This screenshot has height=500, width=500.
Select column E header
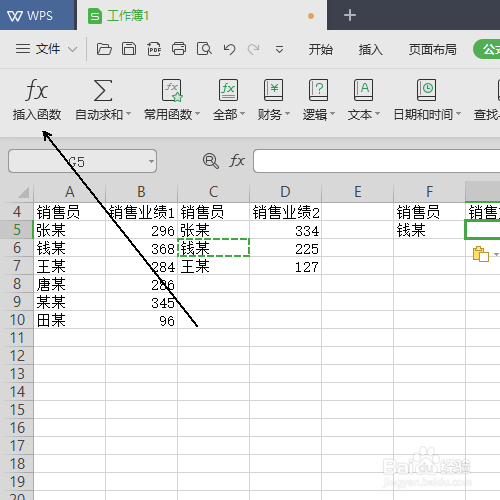click(357, 192)
